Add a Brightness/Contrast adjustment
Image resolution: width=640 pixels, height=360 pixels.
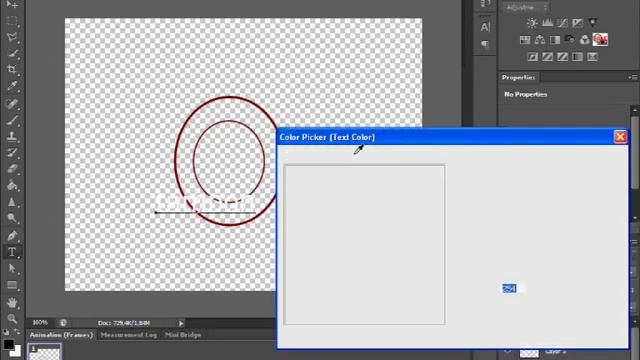click(x=532, y=23)
